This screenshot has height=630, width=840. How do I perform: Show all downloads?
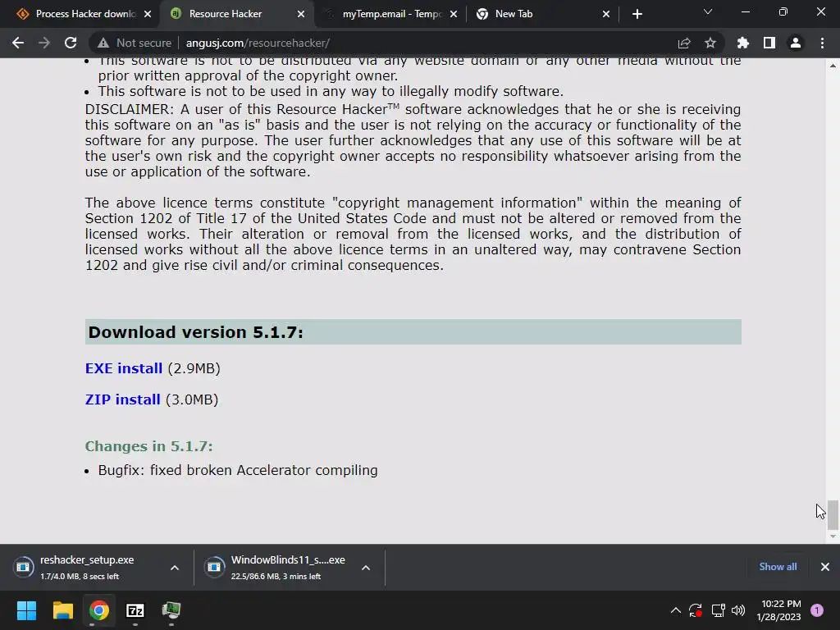point(778,567)
